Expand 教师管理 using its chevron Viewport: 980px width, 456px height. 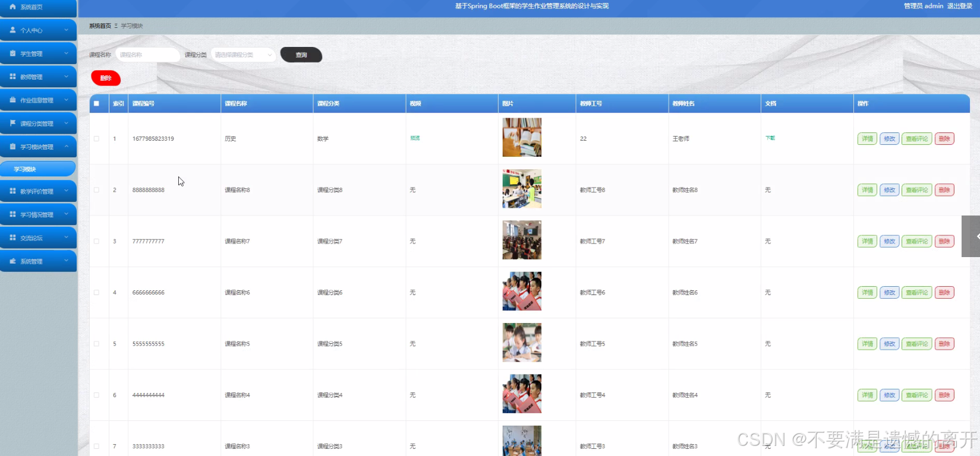pyautogui.click(x=66, y=77)
